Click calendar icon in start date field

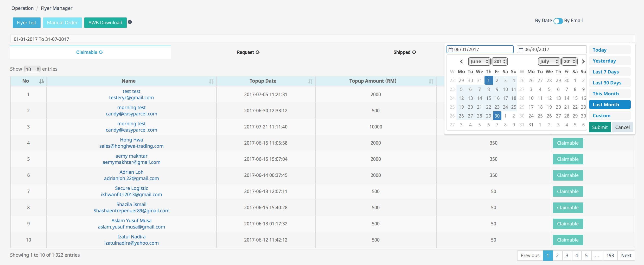point(451,50)
